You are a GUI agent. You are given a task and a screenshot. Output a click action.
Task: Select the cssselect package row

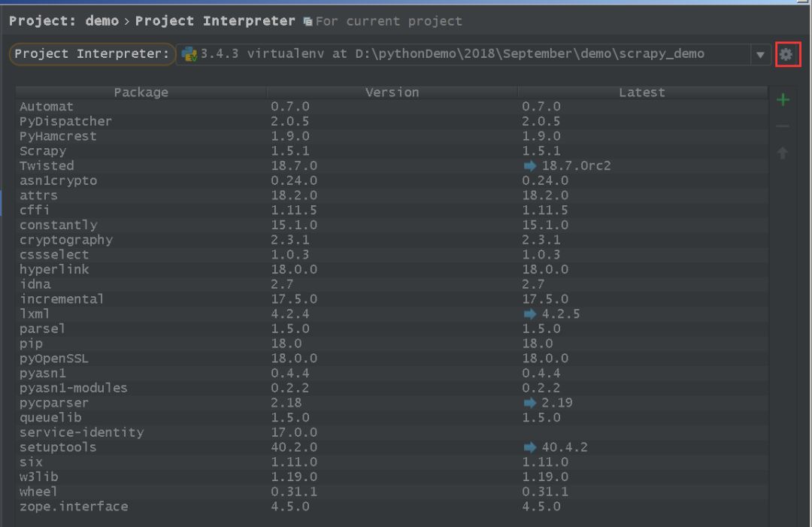(392, 255)
